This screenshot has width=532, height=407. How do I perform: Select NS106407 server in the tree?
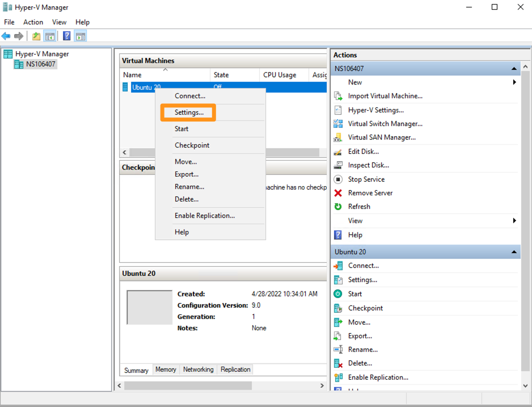tap(41, 64)
